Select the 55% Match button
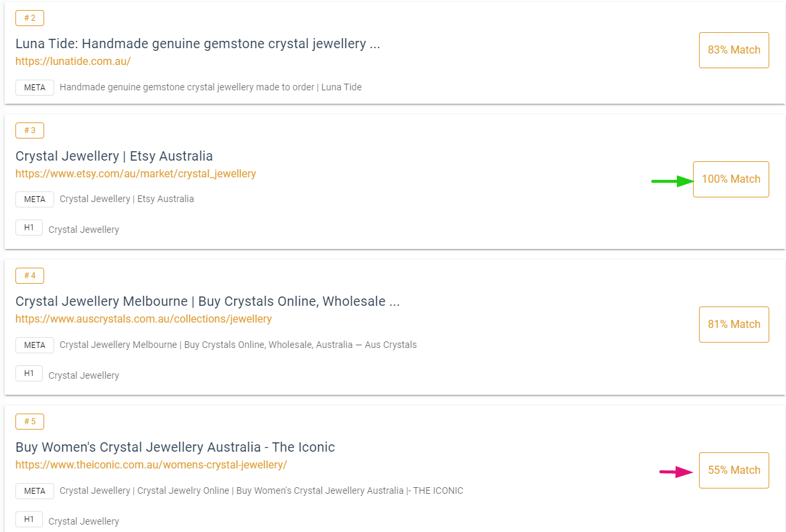Viewport: 786px width, 532px height. (734, 470)
